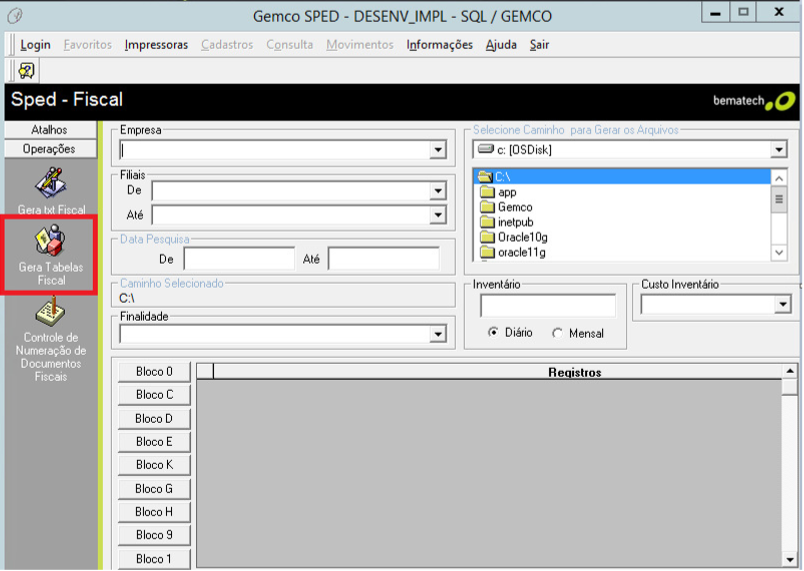Click the folder list scroll down arrow
Viewport: 804px width, 571px height.
tap(779, 252)
